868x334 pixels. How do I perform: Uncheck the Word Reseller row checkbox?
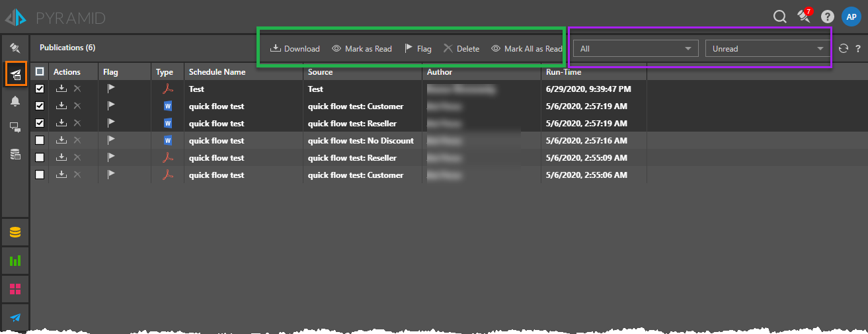40,123
